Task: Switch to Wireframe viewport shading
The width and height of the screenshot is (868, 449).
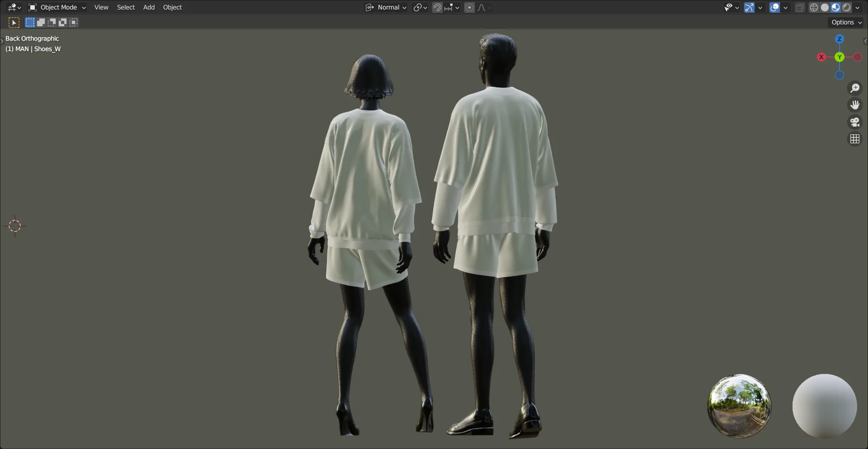Action: (x=813, y=7)
